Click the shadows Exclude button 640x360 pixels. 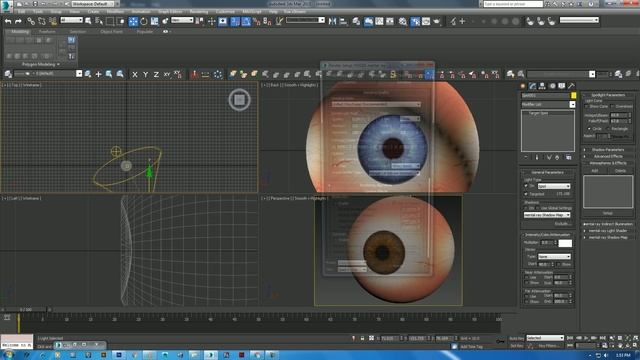point(562,224)
